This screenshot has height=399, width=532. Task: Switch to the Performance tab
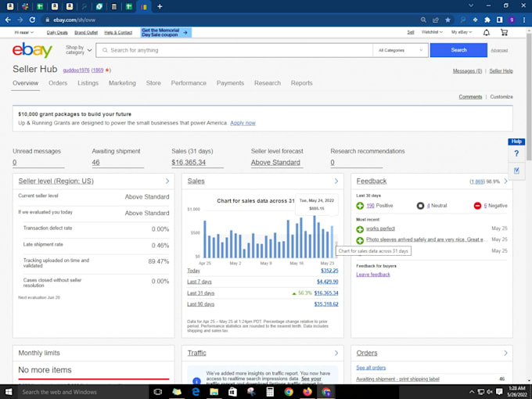(189, 83)
